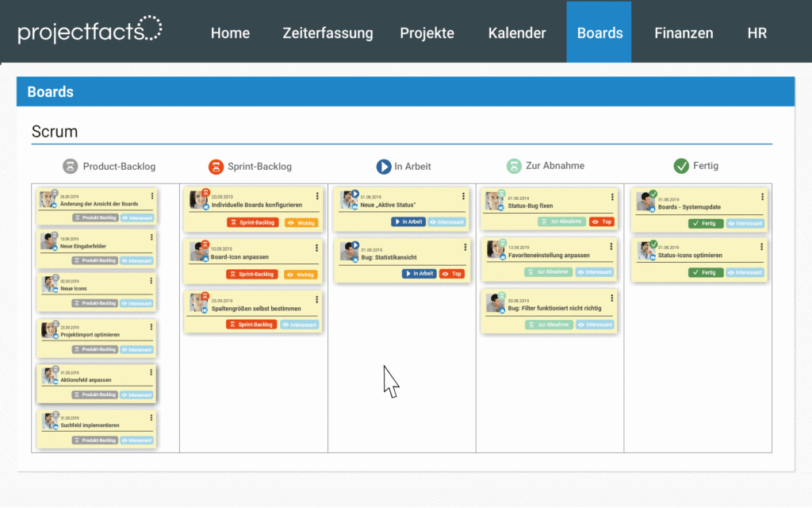Click avatar on Individuelle Boards konfigurieren card

[198, 200]
